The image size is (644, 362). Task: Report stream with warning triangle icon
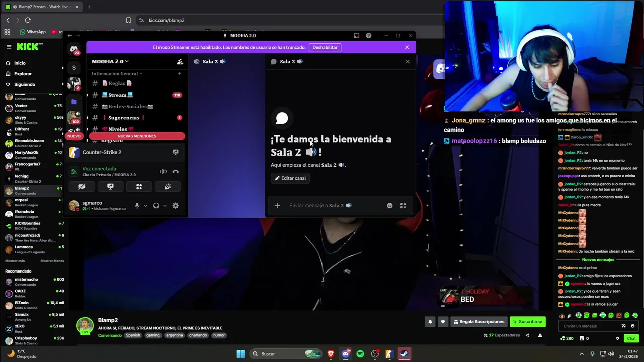540,335
